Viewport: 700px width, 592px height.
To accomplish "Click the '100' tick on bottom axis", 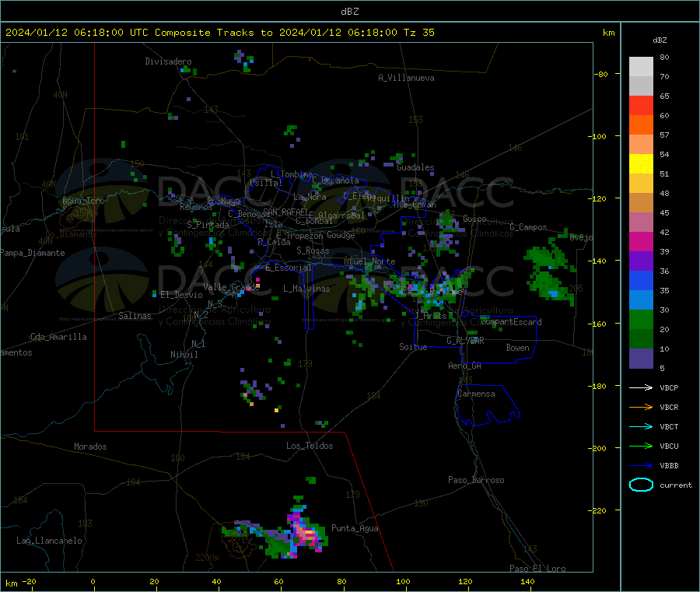I will tap(403, 581).
